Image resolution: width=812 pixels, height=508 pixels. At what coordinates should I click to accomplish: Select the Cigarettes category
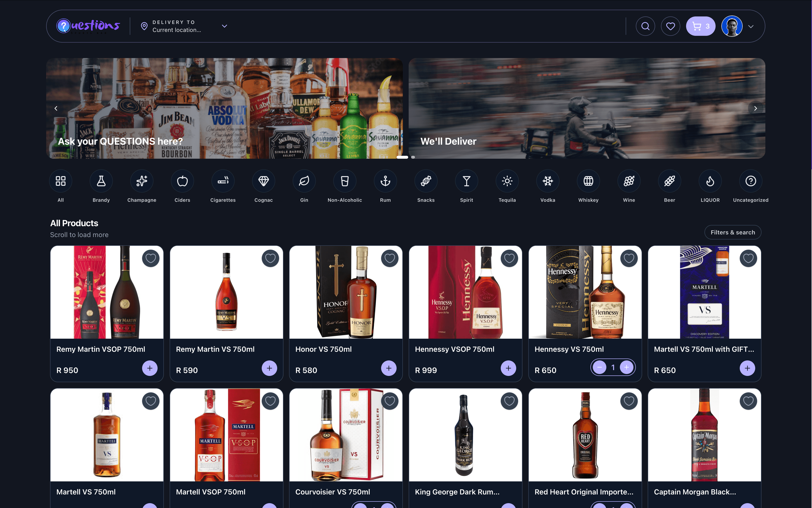(x=223, y=187)
